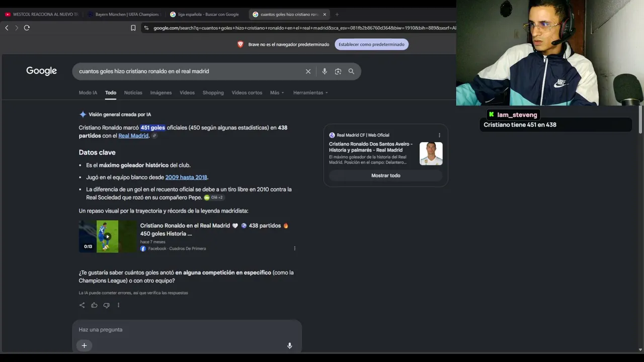The height and width of the screenshot is (362, 644).
Task: Click Establecer como predeterminado button
Action: (x=371, y=44)
